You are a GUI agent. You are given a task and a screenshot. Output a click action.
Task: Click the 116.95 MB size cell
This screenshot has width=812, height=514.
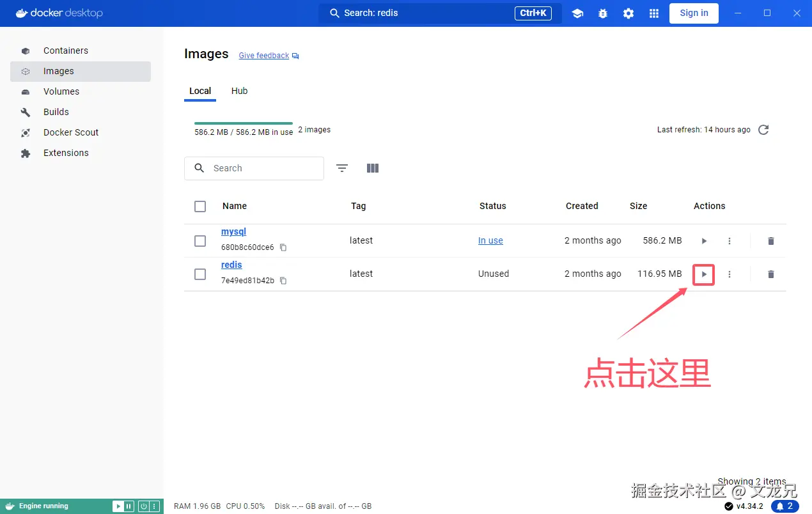(x=660, y=274)
